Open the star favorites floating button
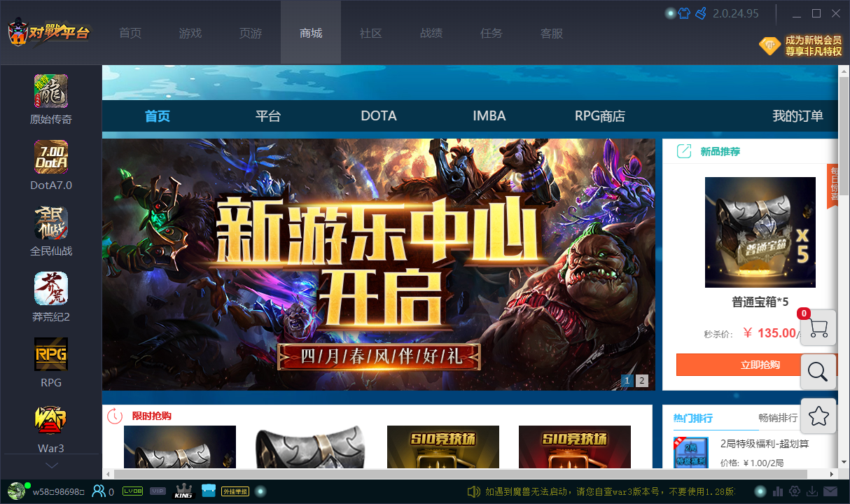The height and width of the screenshot is (504, 850). 818,416
